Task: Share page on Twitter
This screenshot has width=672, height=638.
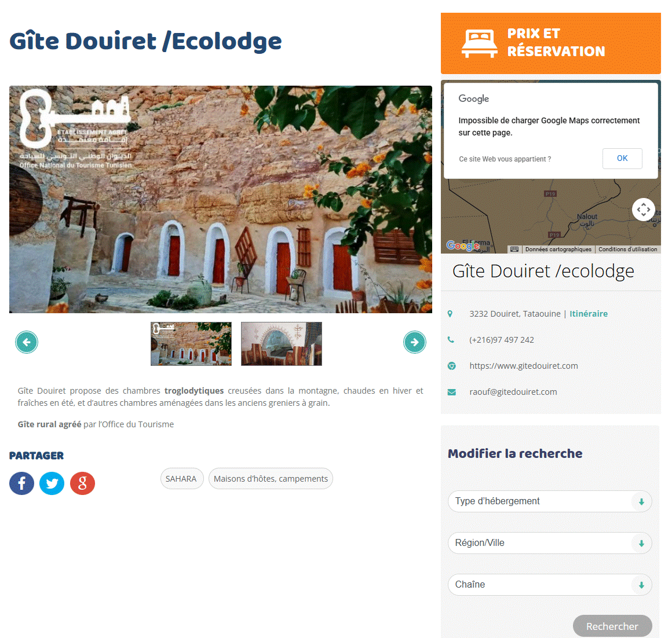Action: 52,483
